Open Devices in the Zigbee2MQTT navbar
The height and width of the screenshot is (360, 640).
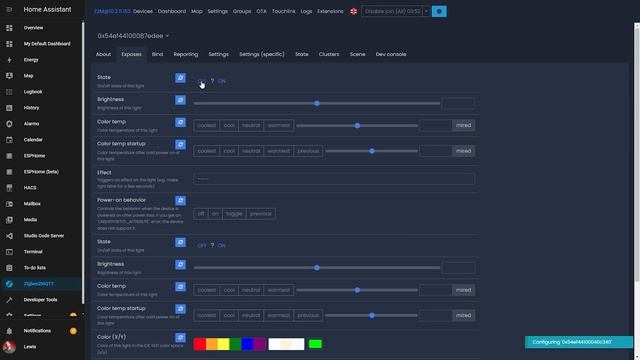(x=143, y=11)
